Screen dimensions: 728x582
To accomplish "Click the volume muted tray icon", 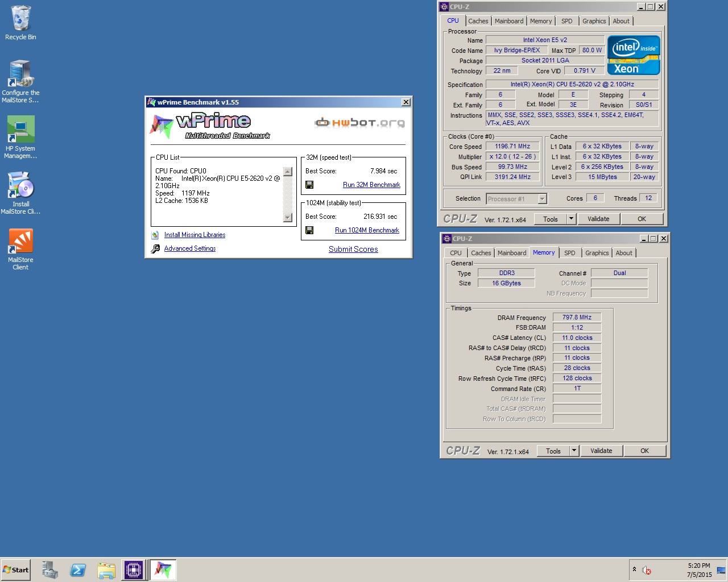I will [647, 570].
